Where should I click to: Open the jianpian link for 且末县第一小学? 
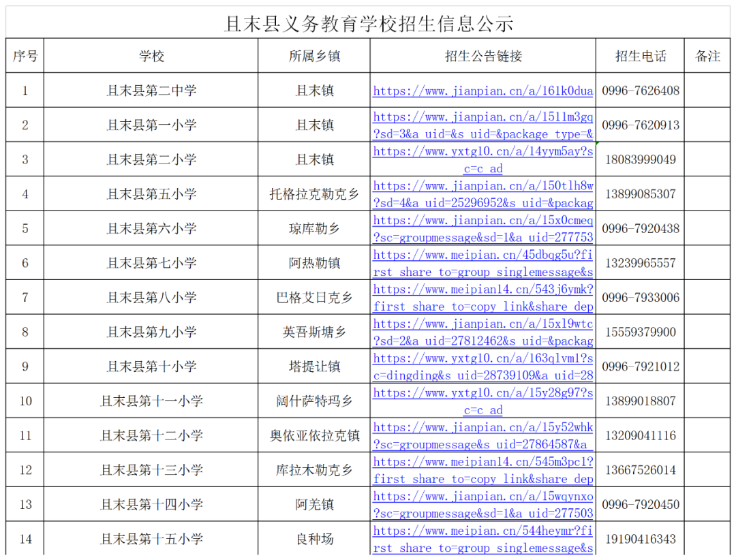point(482,118)
